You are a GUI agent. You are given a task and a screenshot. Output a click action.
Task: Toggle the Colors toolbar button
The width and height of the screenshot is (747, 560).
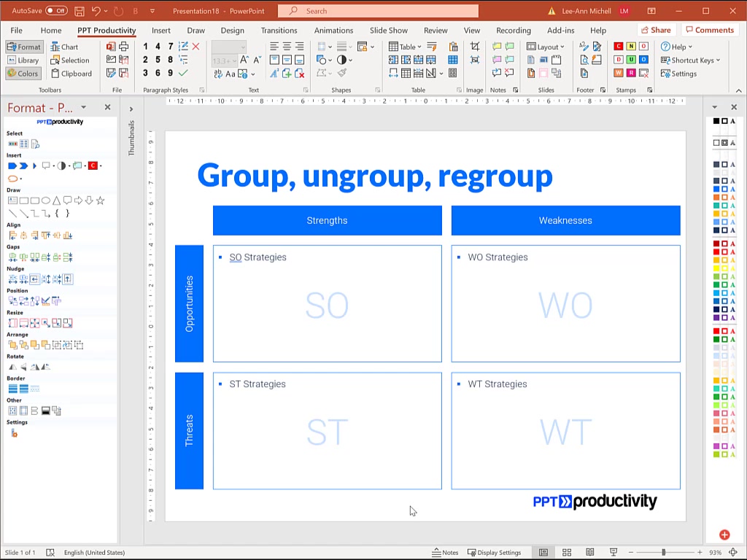coord(23,74)
